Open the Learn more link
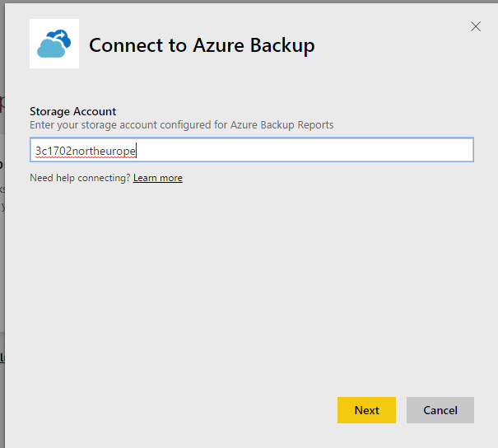This screenshot has height=448, width=498. click(157, 178)
